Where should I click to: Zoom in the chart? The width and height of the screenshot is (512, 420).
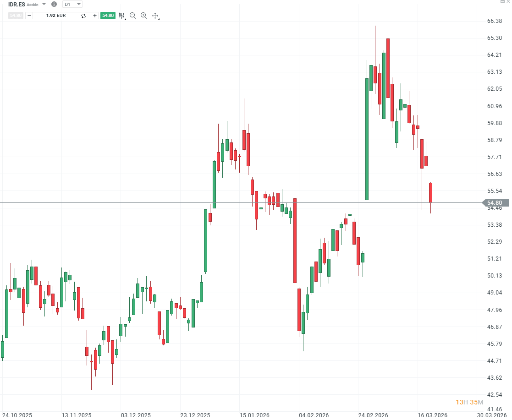click(143, 16)
